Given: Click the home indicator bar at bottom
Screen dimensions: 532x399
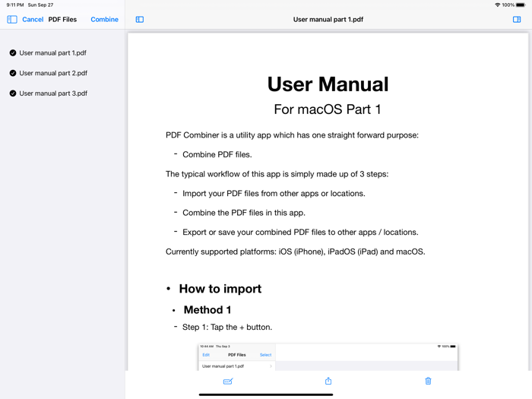Looking at the screenshot, I should pyautogui.click(x=266, y=394).
